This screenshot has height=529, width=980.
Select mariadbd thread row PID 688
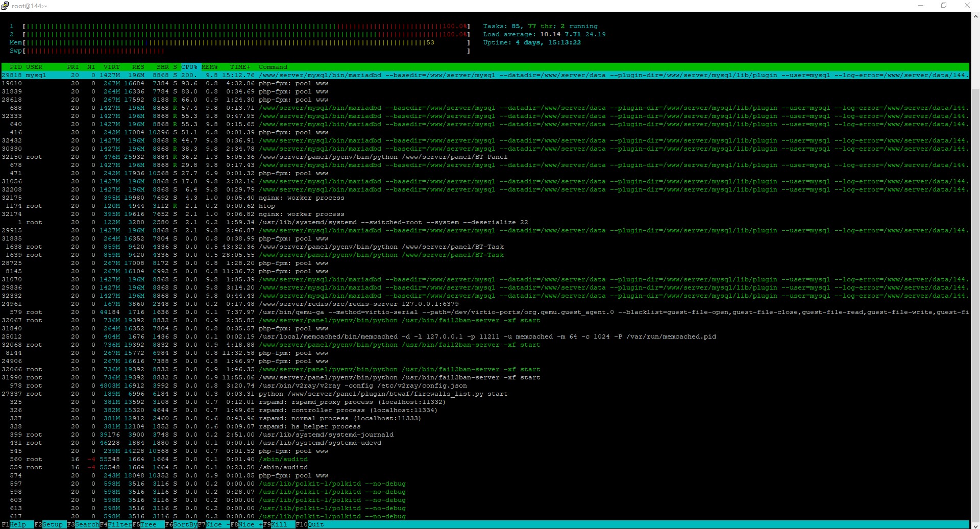coord(485,108)
